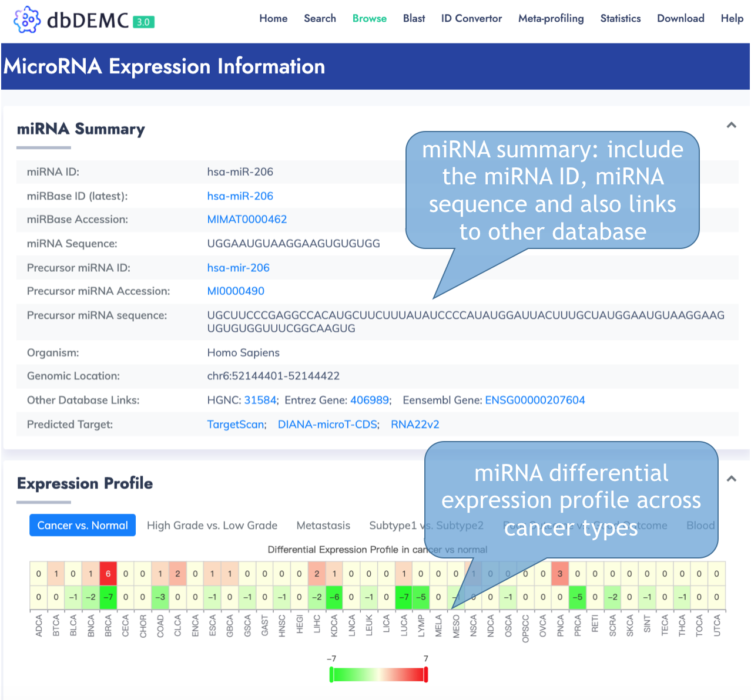Open the Help menu item

click(732, 18)
